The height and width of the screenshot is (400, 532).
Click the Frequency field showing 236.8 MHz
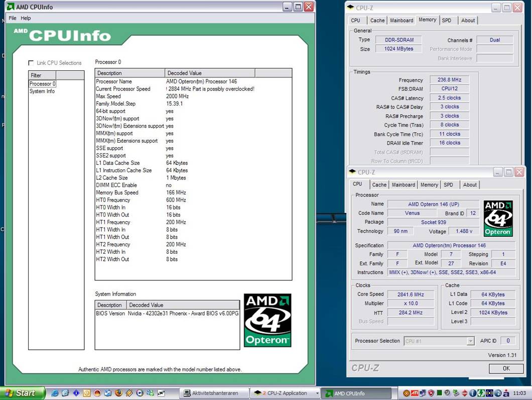(x=449, y=80)
